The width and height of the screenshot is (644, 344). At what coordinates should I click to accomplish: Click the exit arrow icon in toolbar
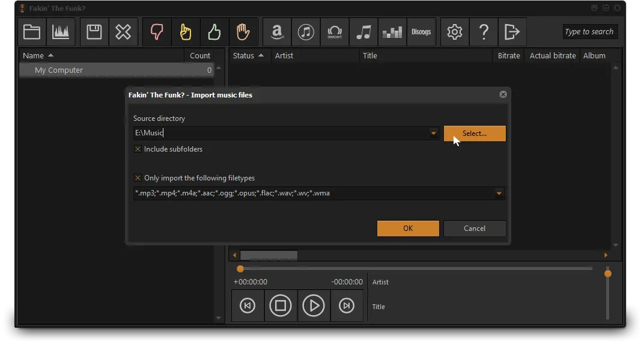coord(512,32)
